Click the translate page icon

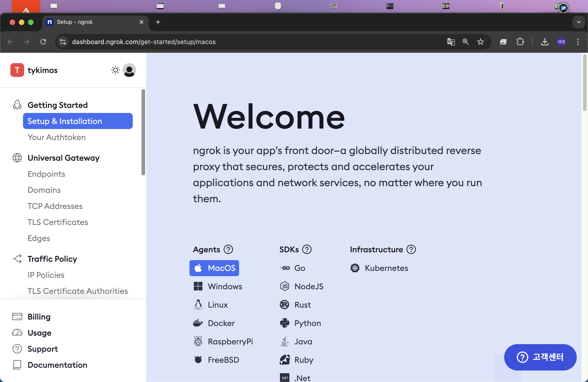click(451, 42)
